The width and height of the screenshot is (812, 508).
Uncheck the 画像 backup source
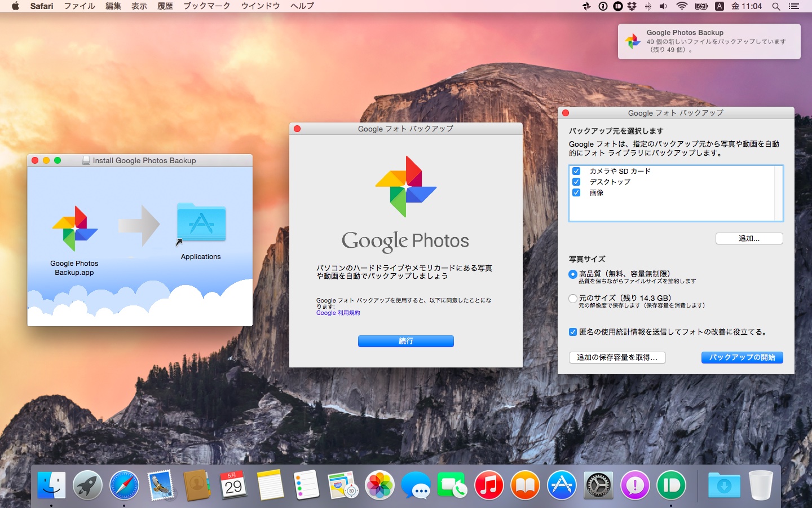pyautogui.click(x=576, y=192)
